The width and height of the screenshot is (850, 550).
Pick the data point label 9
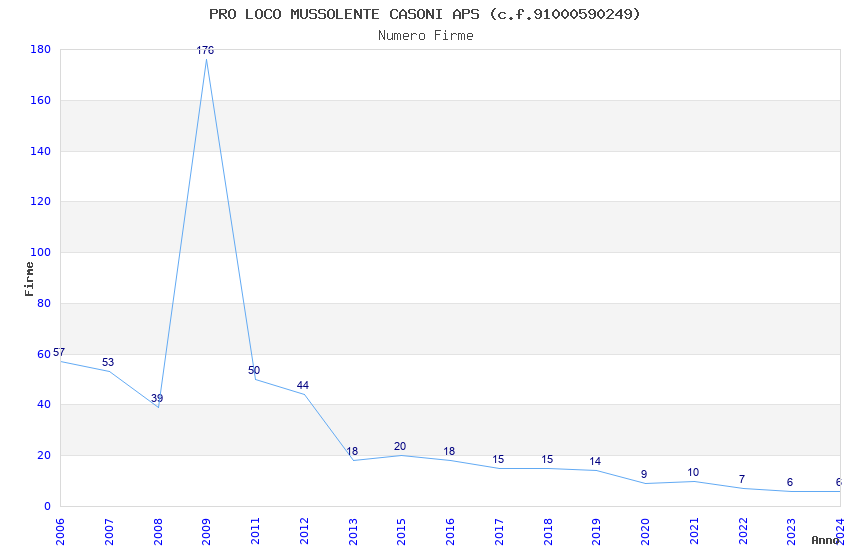[644, 474]
